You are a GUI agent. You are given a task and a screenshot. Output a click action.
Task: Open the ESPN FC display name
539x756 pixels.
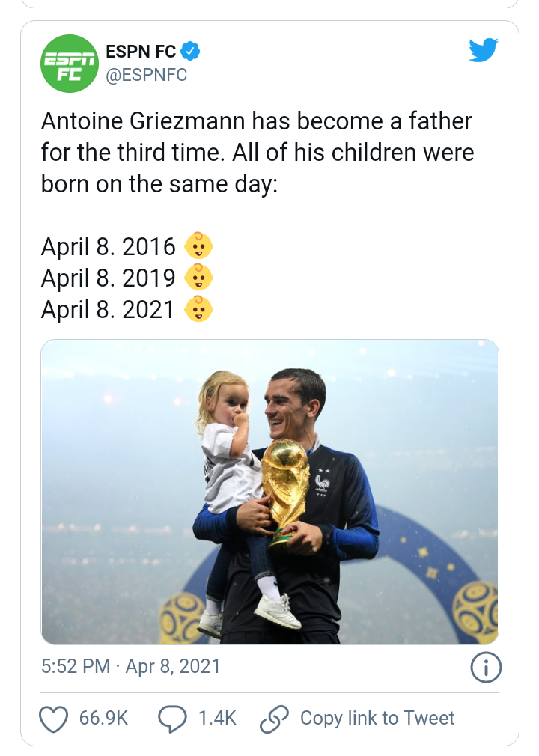pos(141,52)
